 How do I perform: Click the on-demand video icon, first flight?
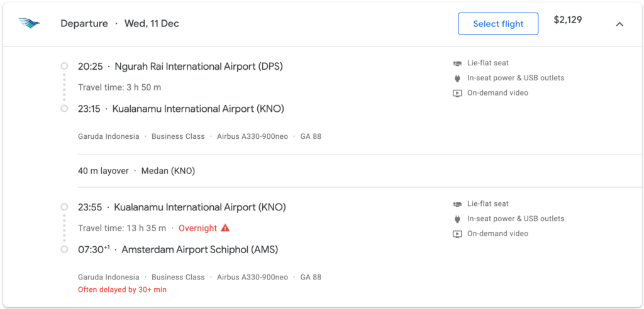457,93
